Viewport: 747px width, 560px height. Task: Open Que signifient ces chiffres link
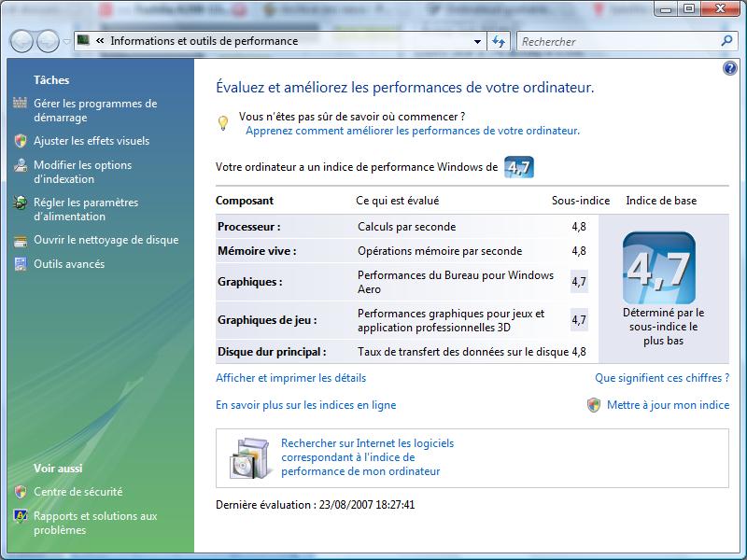tap(661, 378)
